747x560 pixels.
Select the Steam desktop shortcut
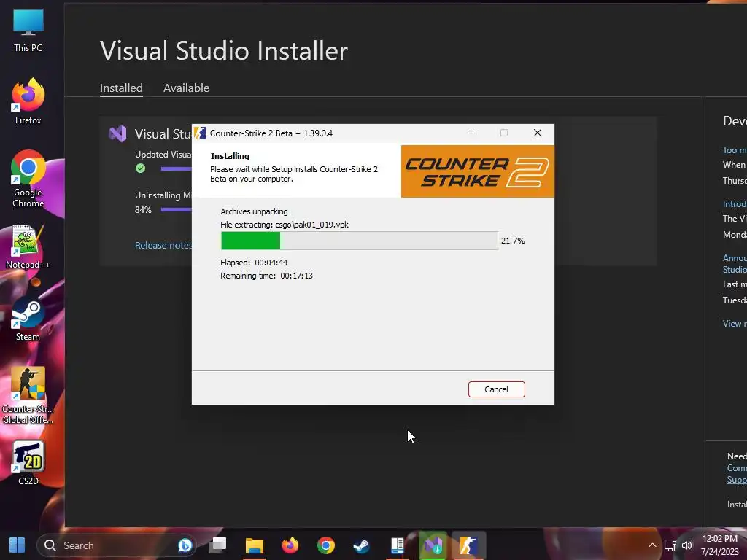point(28,319)
